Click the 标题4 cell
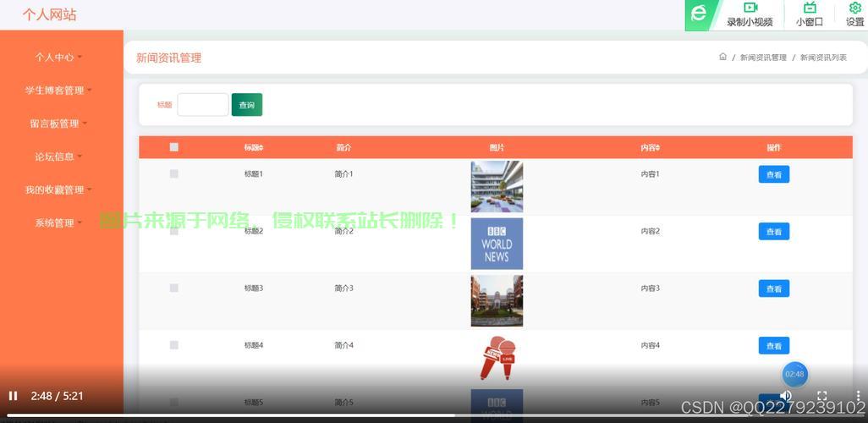 254,345
